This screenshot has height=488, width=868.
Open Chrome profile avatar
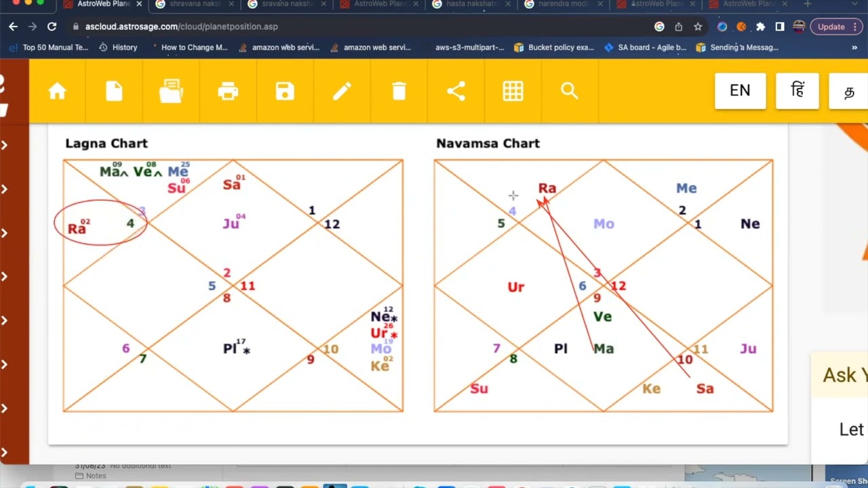[799, 26]
